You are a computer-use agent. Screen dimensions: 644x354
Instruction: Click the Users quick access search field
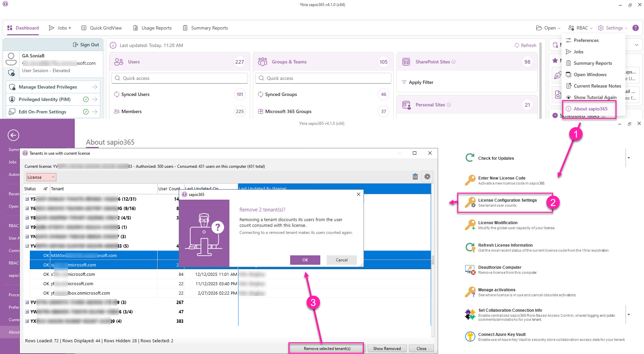pos(180,78)
